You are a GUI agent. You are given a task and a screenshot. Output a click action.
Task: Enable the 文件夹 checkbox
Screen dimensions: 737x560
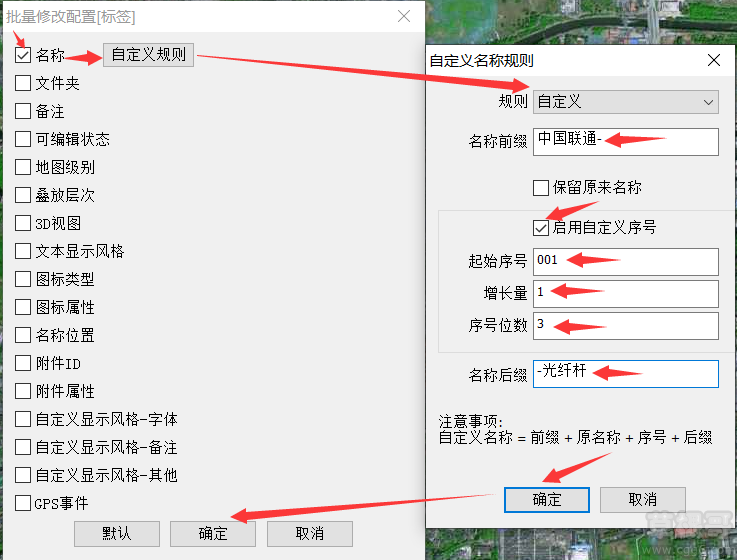(23, 83)
